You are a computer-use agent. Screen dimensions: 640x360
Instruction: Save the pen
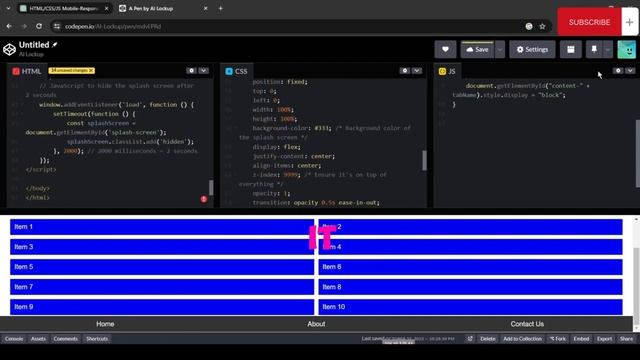pos(477,49)
